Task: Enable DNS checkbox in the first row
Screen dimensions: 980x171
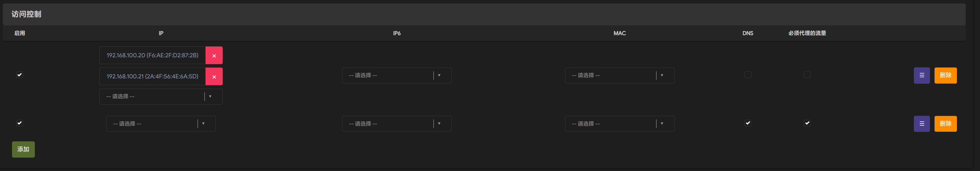Action: pos(748,75)
